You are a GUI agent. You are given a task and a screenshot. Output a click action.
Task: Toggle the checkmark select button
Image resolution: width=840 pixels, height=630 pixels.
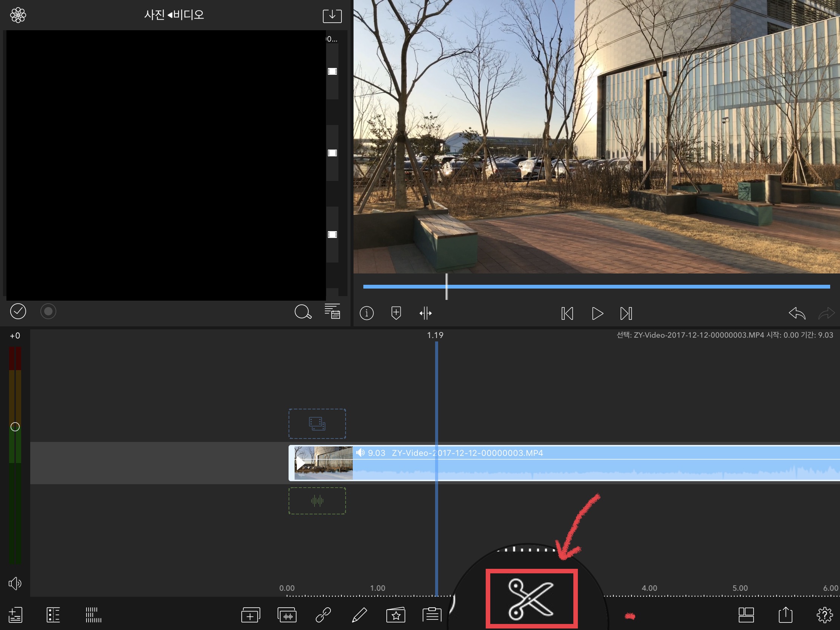18,311
